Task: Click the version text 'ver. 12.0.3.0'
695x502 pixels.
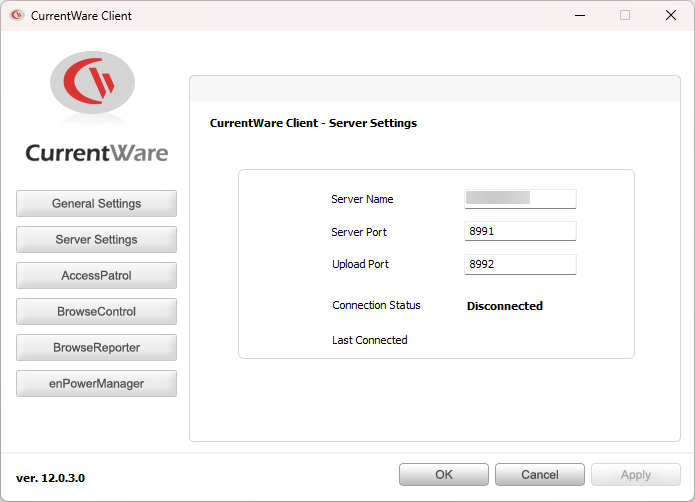Action: 51,478
